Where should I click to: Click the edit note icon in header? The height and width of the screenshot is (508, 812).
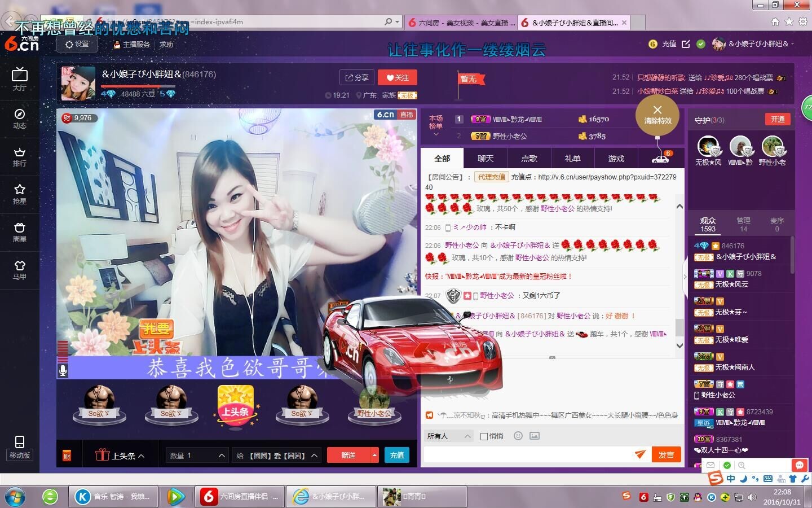pos(686,43)
